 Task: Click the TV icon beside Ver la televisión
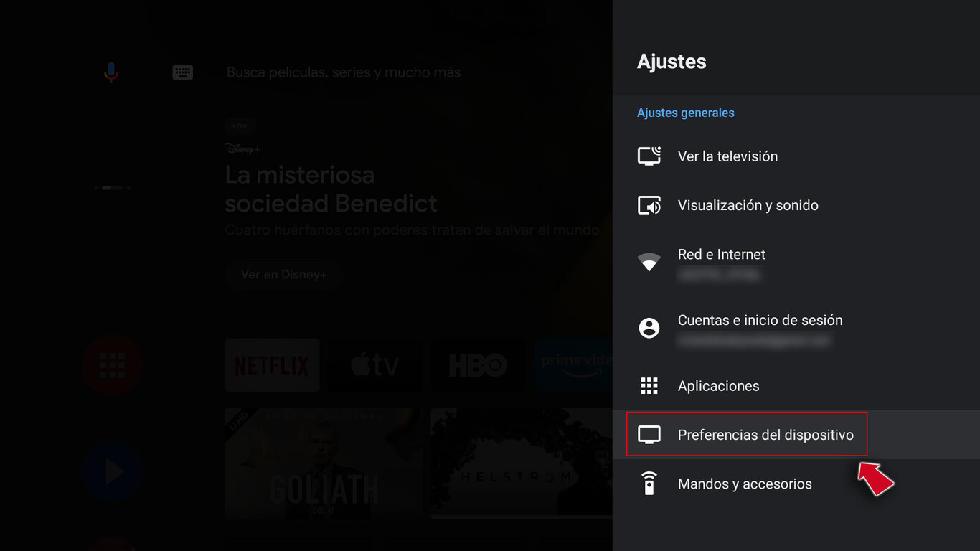(649, 156)
